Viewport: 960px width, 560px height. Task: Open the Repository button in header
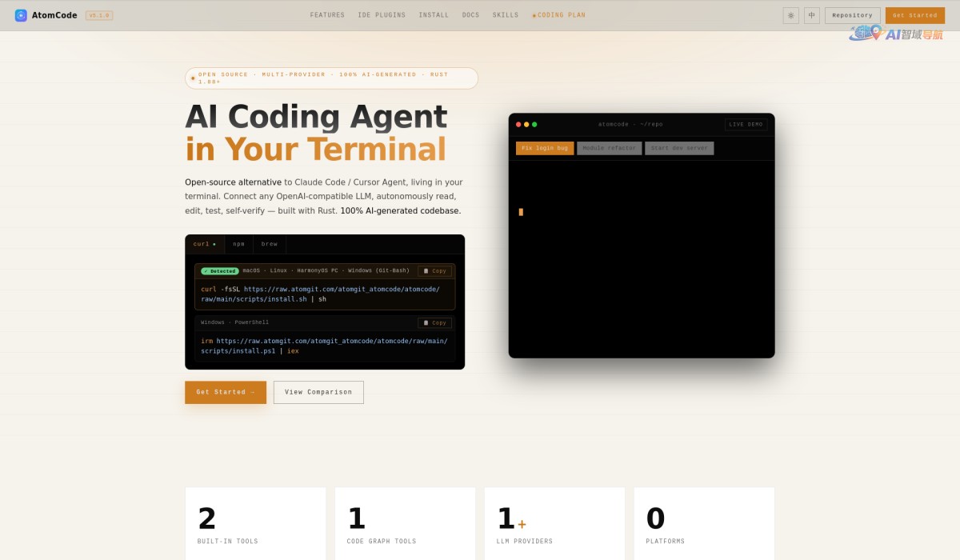(852, 15)
